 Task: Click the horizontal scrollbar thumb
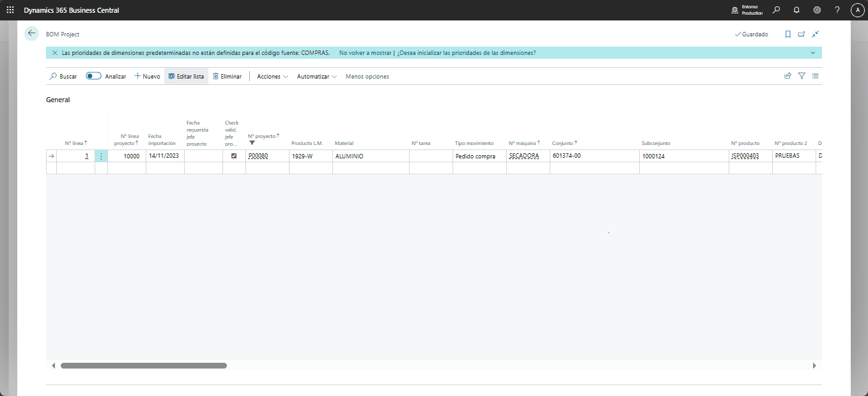[144, 366]
